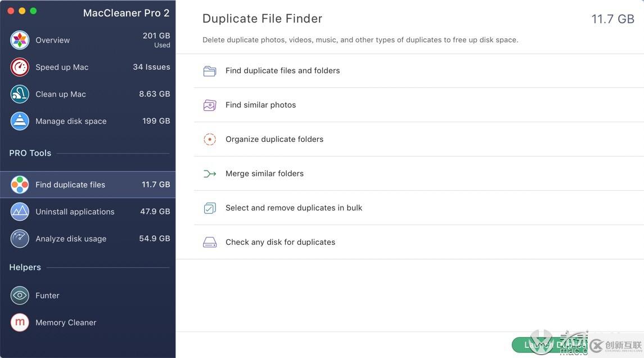This screenshot has width=644, height=358.
Task: Click the 201 GB Used value
Action: pos(156,40)
